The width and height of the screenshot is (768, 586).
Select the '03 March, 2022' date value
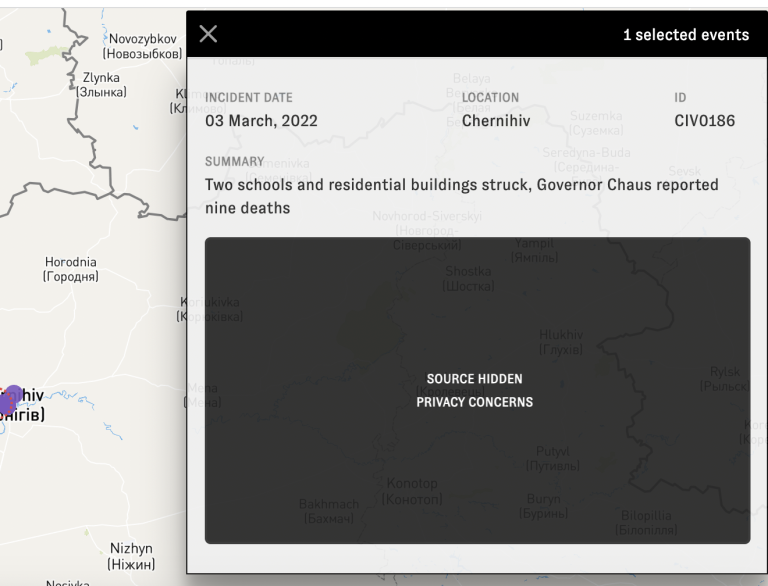[261, 121]
